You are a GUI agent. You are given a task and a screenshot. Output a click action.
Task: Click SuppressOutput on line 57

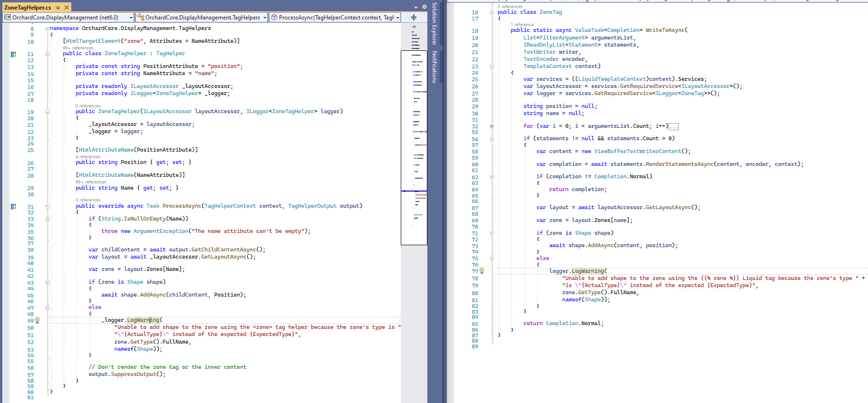(134, 374)
